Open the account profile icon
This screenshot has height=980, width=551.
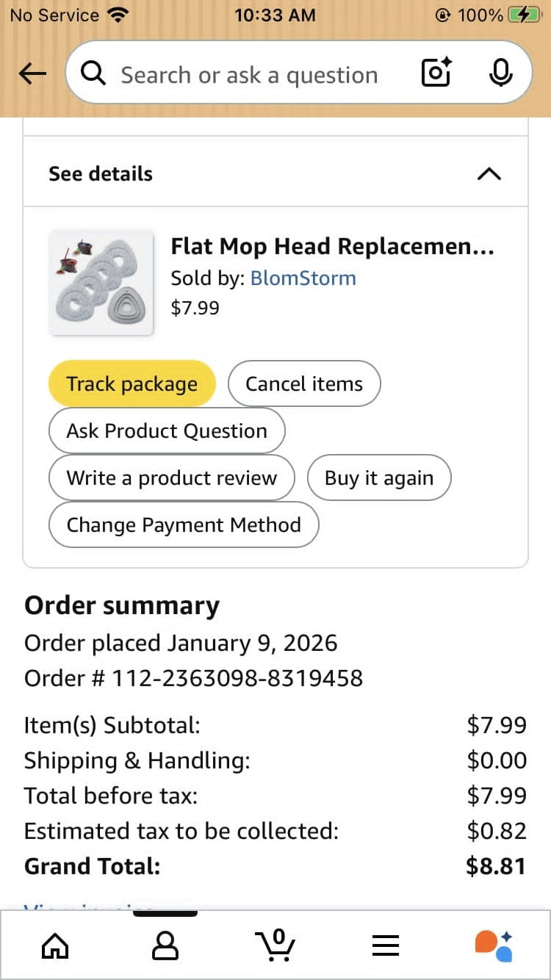165,945
